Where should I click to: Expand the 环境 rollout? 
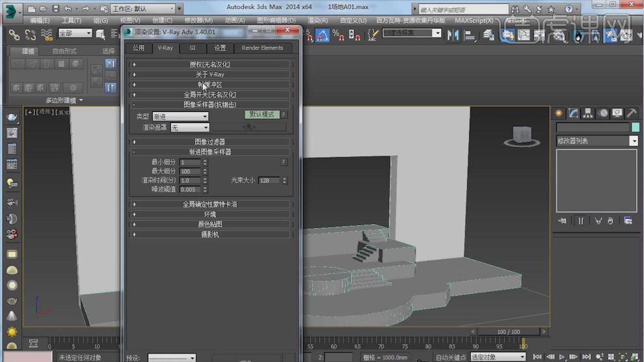tap(210, 214)
